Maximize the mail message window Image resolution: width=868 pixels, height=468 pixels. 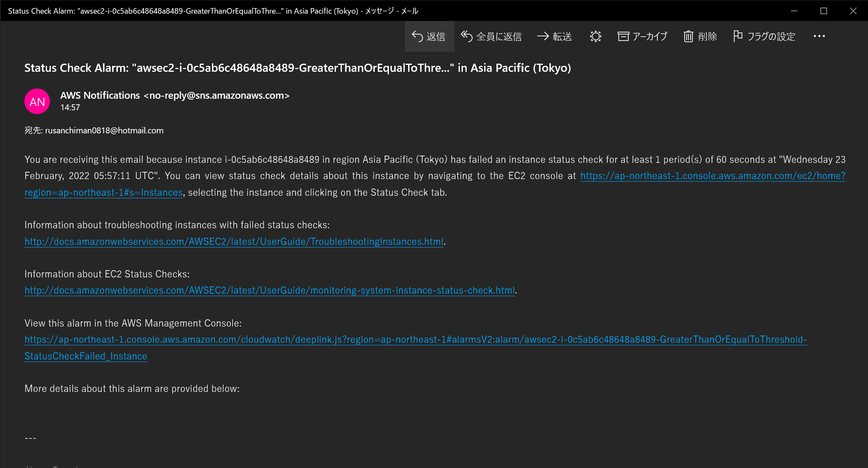pyautogui.click(x=824, y=11)
